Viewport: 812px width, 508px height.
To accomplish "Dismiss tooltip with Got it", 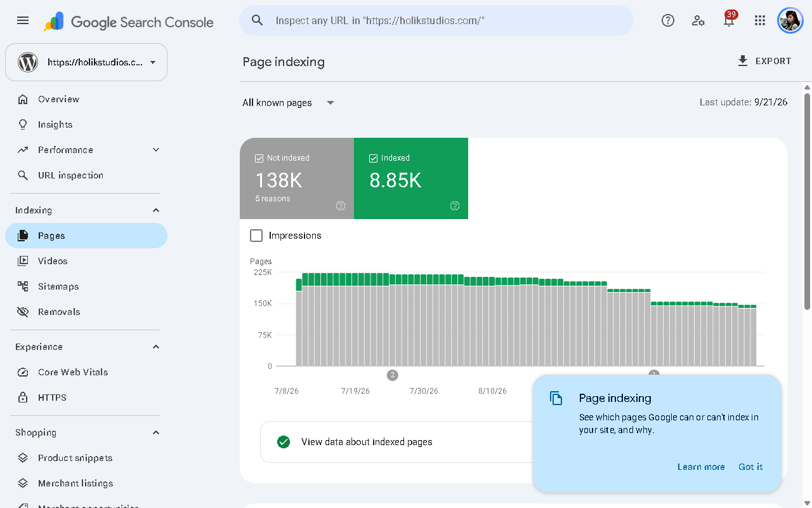I will 750,467.
